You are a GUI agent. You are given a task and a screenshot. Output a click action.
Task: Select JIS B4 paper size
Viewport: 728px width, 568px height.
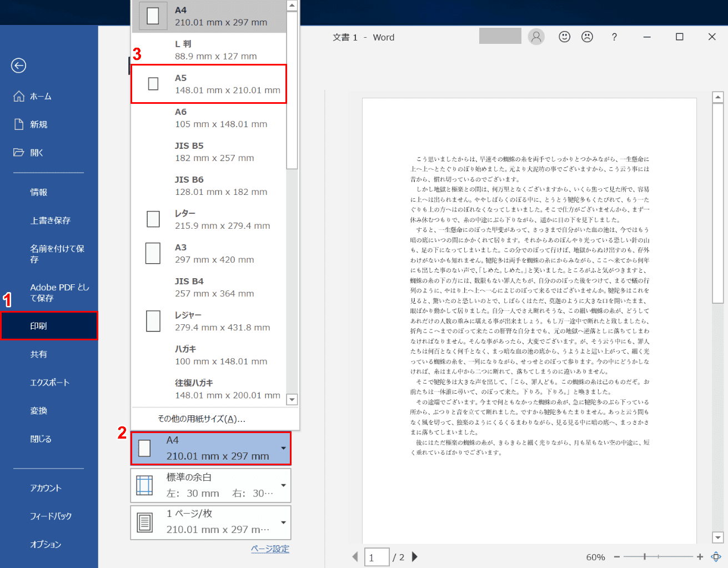coord(209,287)
